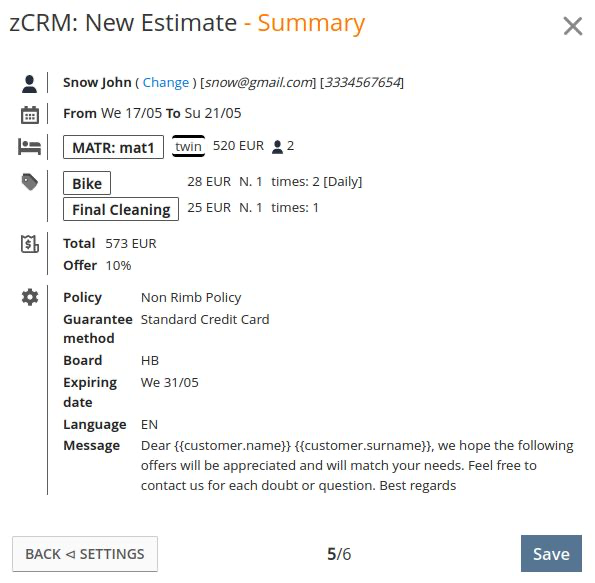
Task: Click the gear settings icon
Action: [30, 297]
